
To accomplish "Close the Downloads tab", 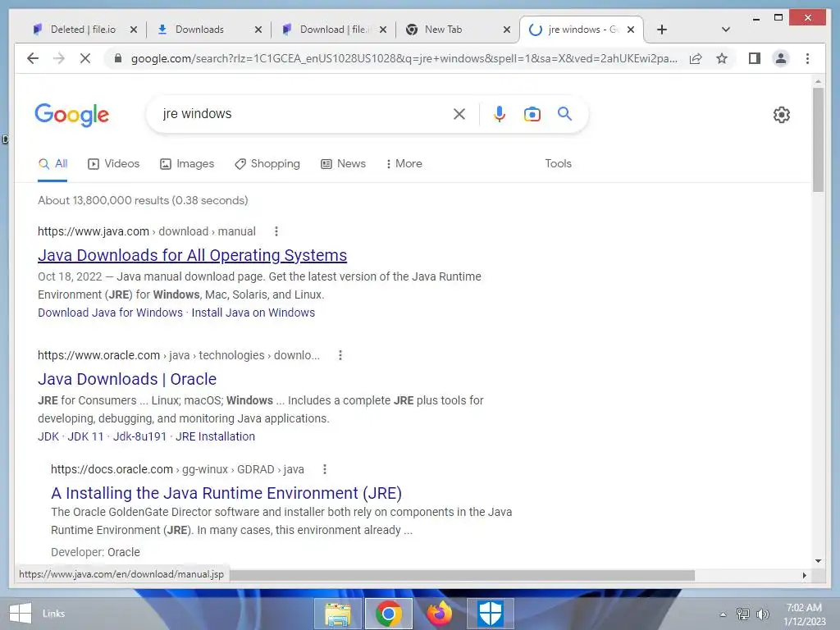I will (258, 30).
